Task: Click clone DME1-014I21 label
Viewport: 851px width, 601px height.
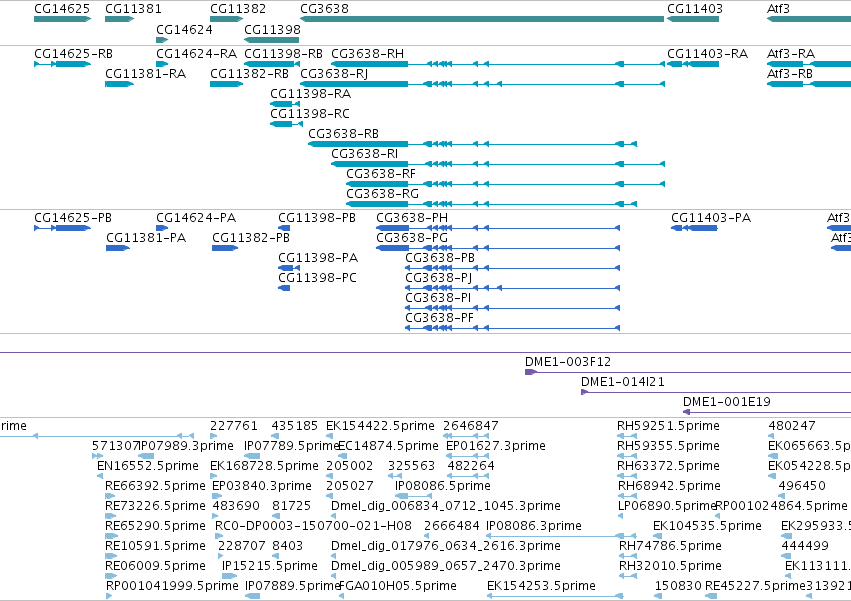Action: [623, 382]
